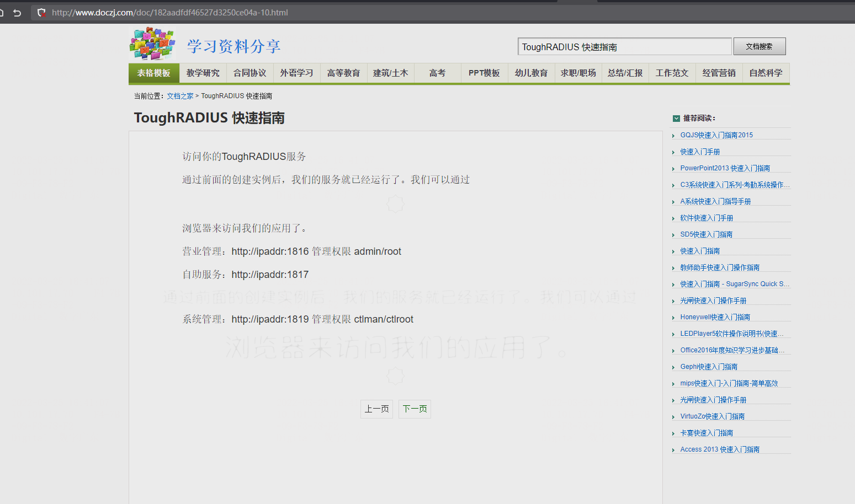Click the 下一页 button

(x=415, y=409)
